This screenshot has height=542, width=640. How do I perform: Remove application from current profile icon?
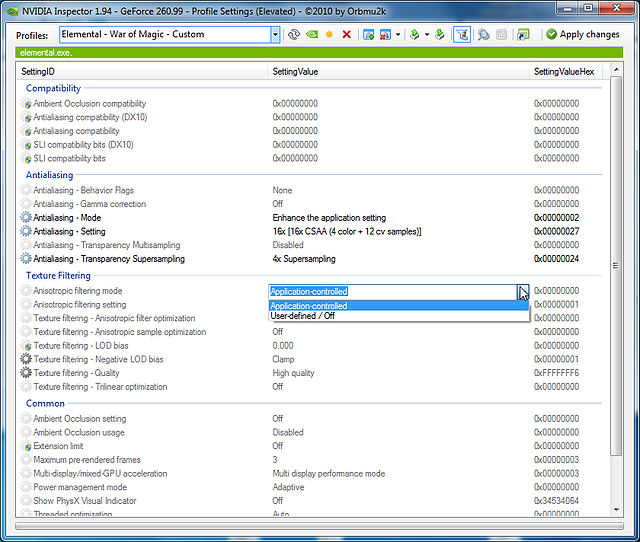385,35
